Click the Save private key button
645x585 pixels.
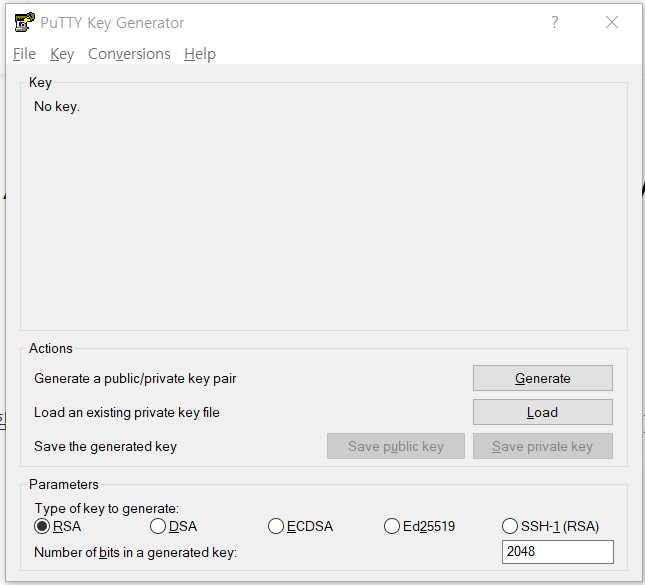[543, 446]
